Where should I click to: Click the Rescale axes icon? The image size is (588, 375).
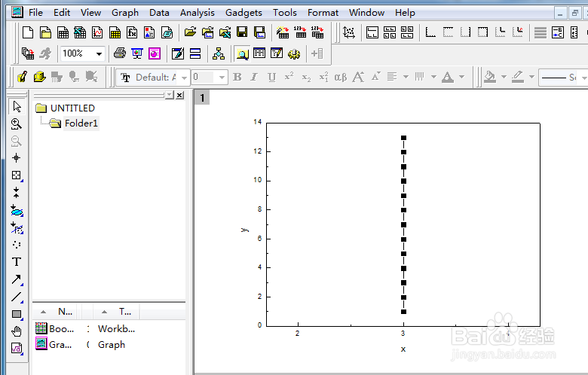(x=349, y=32)
